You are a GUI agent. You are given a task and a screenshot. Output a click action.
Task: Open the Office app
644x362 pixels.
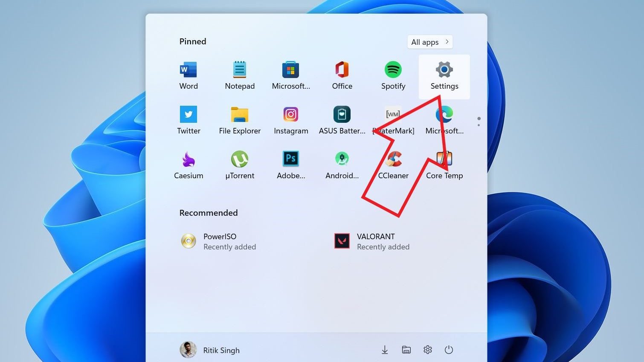click(x=342, y=76)
